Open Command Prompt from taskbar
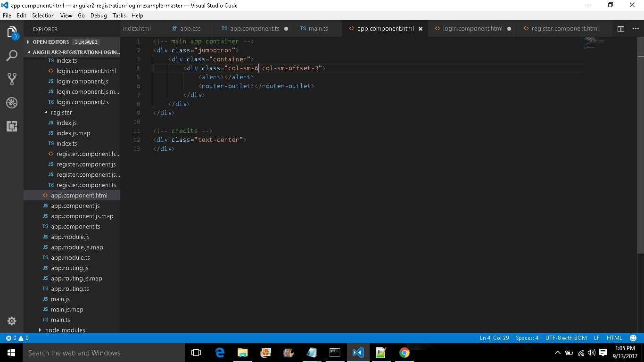 335,353
